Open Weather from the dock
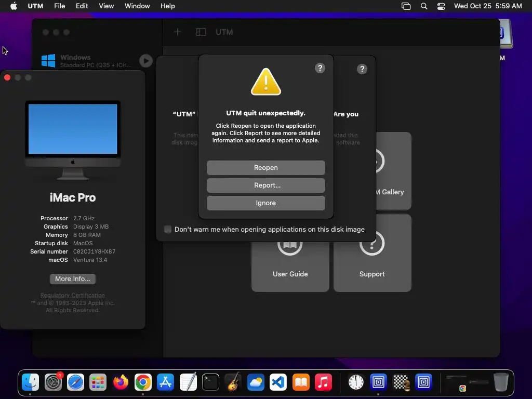Image resolution: width=532 pixels, height=399 pixels. pos(256,382)
